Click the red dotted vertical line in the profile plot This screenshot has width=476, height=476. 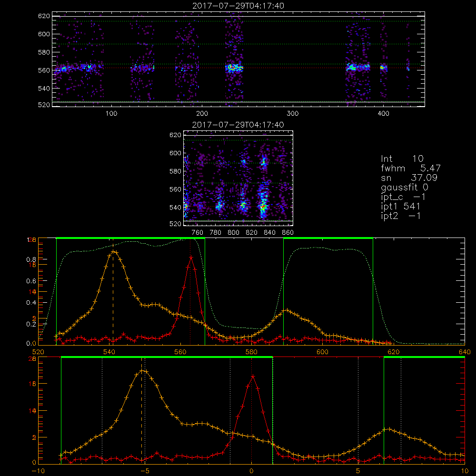[190, 291]
